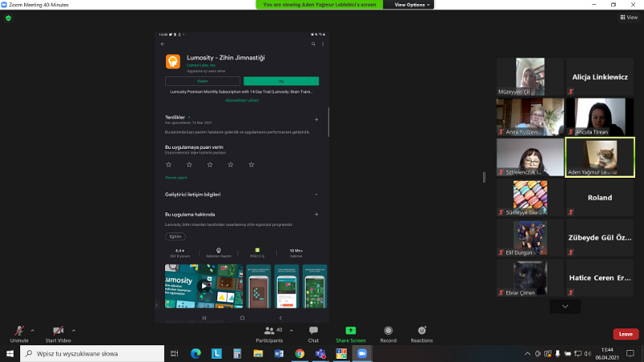Screen dimensions: 644x362
Task: Click the green encryption shield icon
Action: coord(8,18)
